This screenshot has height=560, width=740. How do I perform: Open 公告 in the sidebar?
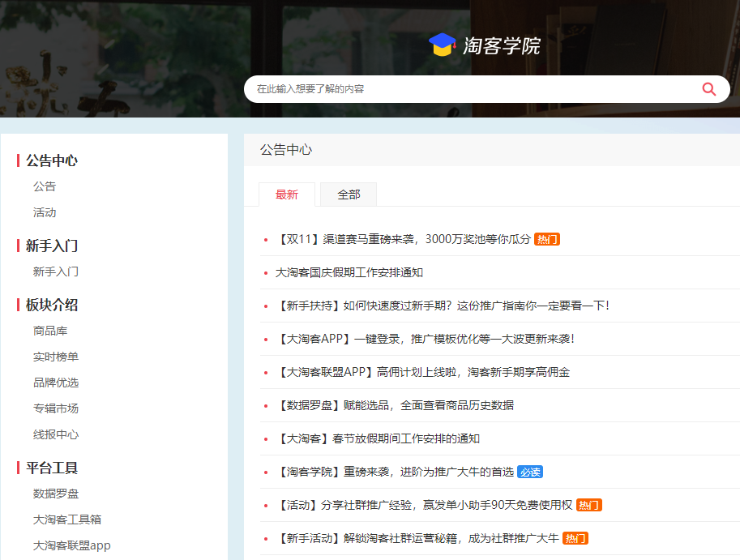pyautogui.click(x=45, y=186)
